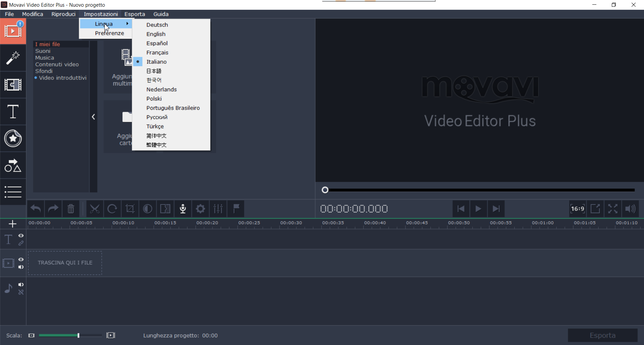This screenshot has width=644, height=345.
Task: Click the Crop tool icon
Action: pyautogui.click(x=130, y=209)
